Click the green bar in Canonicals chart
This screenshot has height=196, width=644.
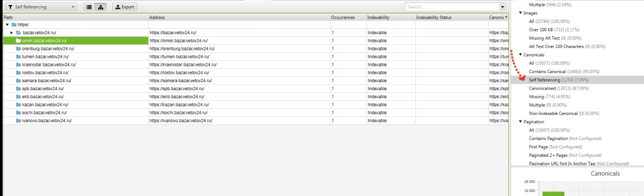click(x=553, y=193)
